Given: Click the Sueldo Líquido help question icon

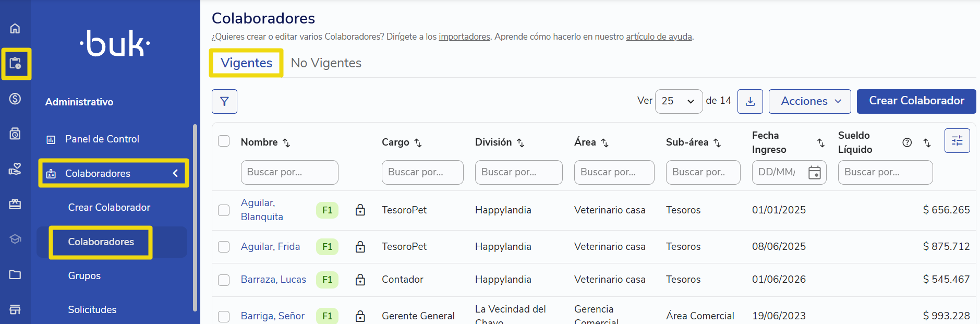Looking at the screenshot, I should pyautogui.click(x=907, y=142).
